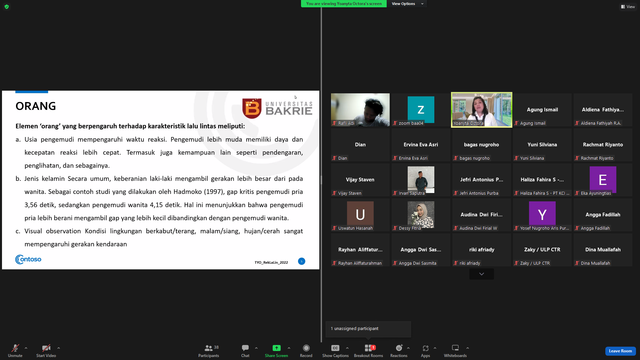Open Zoom Apps
Image resolution: width=640 pixels, height=360 pixels.
(x=425, y=350)
